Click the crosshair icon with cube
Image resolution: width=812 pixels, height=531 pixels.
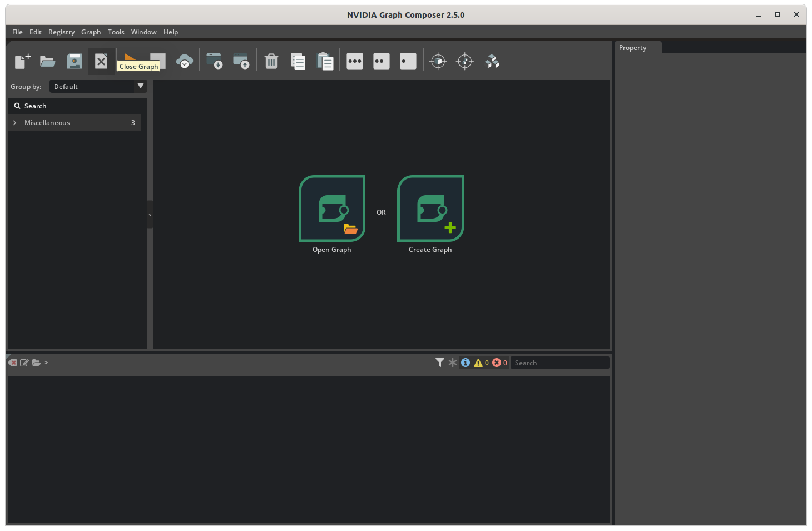point(438,61)
